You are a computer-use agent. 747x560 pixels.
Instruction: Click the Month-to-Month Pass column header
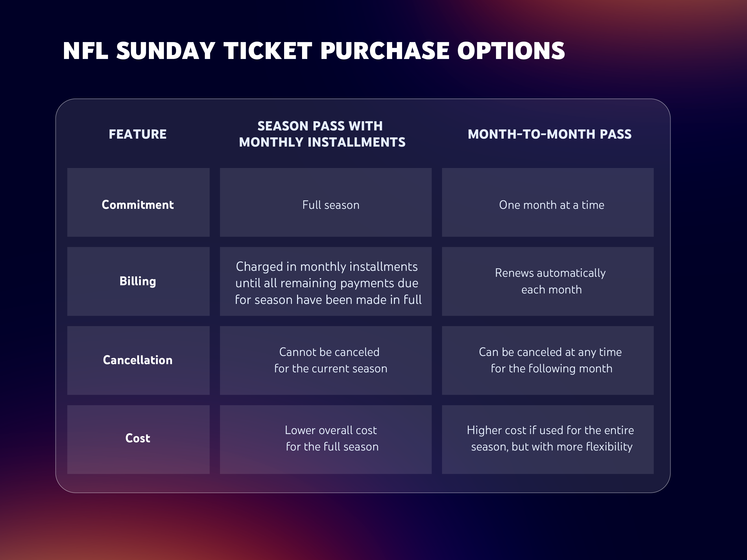(550, 134)
